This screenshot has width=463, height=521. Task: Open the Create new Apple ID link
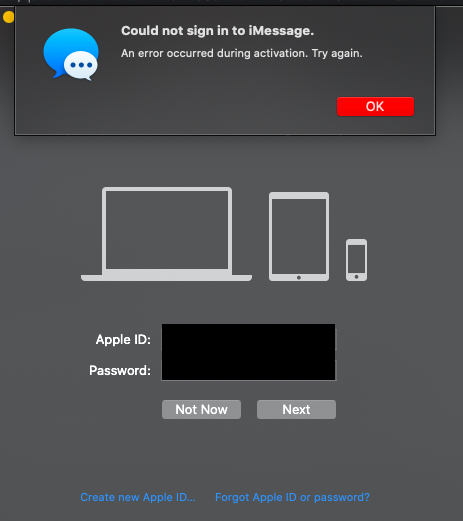pyautogui.click(x=138, y=497)
